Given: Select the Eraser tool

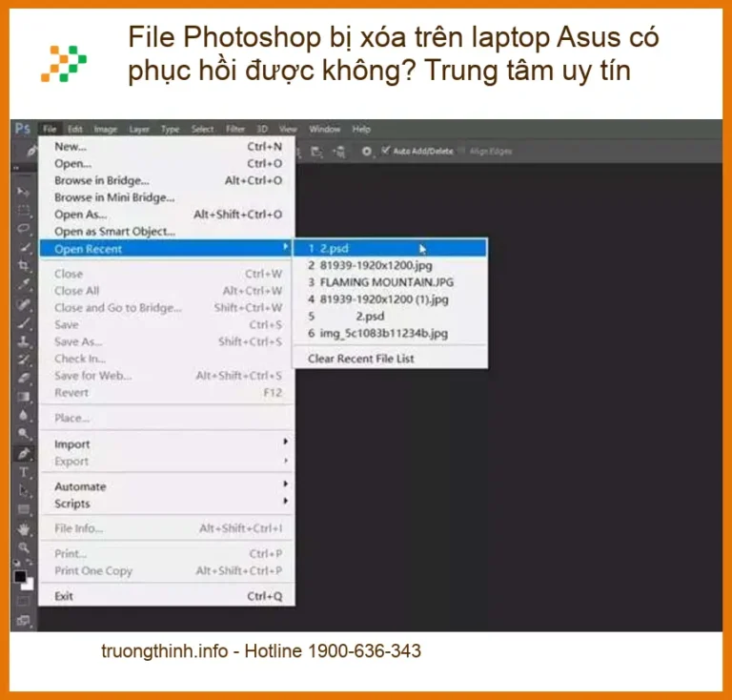Looking at the screenshot, I should (23, 379).
